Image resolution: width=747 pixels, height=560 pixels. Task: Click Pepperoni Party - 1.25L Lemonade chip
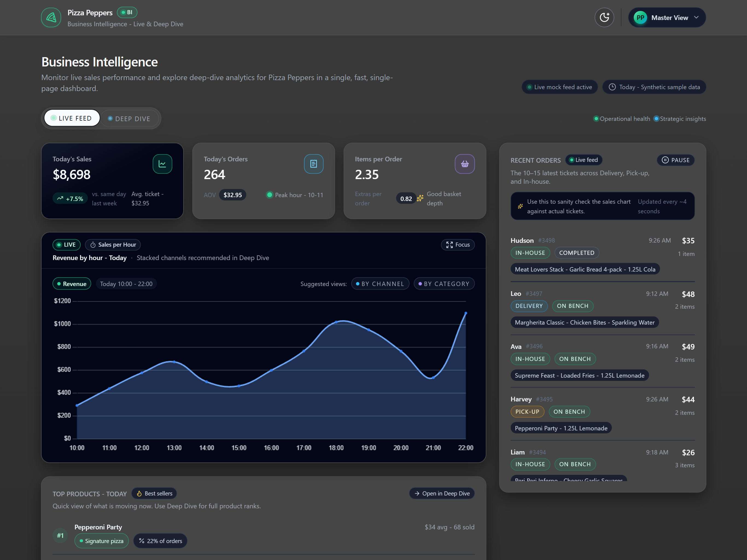coord(561,428)
